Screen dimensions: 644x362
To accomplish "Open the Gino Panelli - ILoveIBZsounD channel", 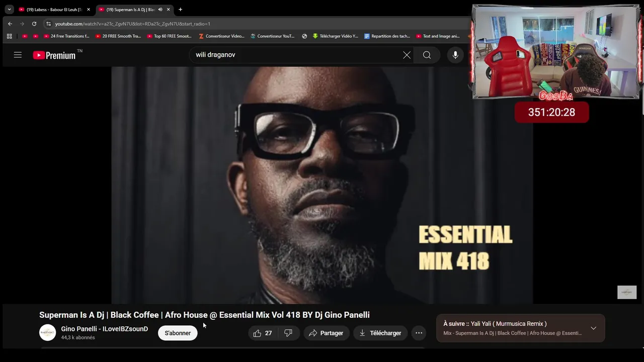I will point(105,329).
